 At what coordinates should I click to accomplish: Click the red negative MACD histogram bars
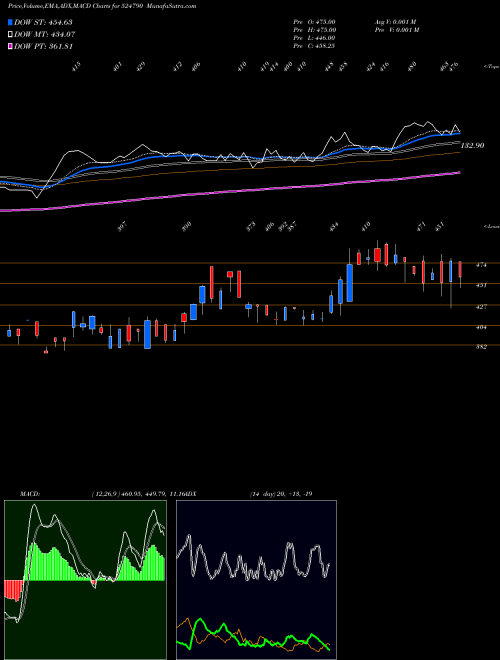[x=13, y=590]
